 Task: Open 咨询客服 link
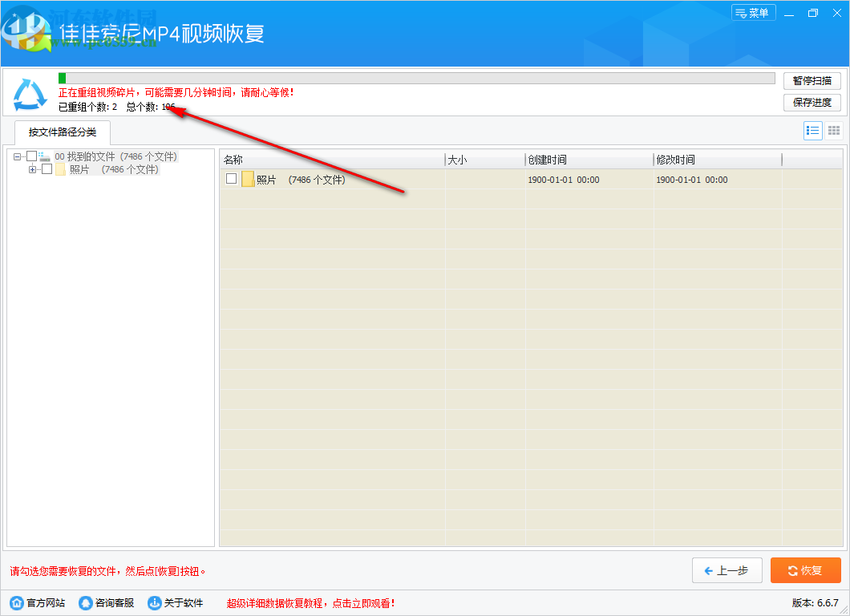point(115,603)
